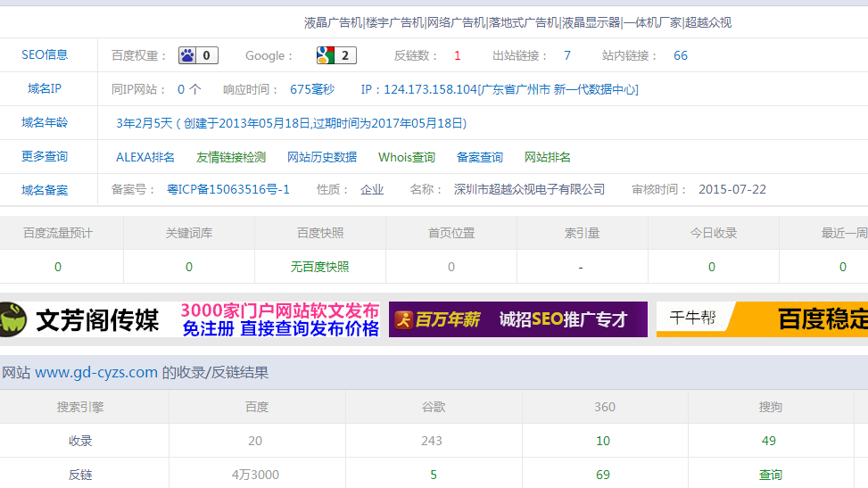868x488 pixels.
Task: Click the site title text 液晶广告机
Action: tap(333, 22)
